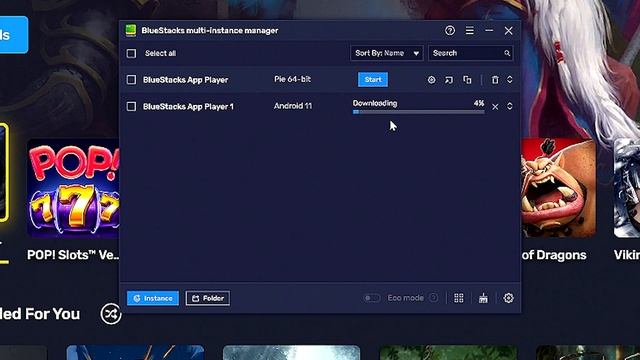Check the BlueStacks App Player row checkbox

click(131, 80)
